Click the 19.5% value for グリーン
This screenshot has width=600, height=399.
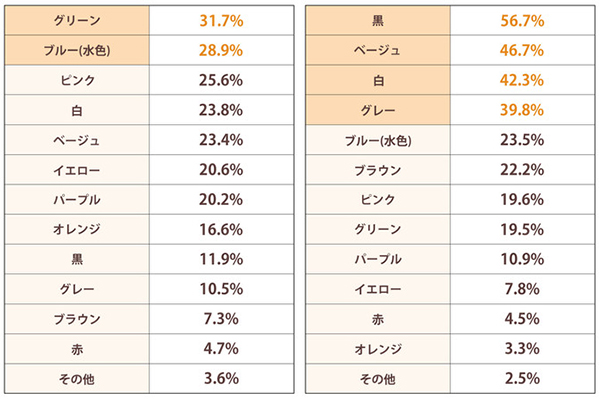point(522,229)
